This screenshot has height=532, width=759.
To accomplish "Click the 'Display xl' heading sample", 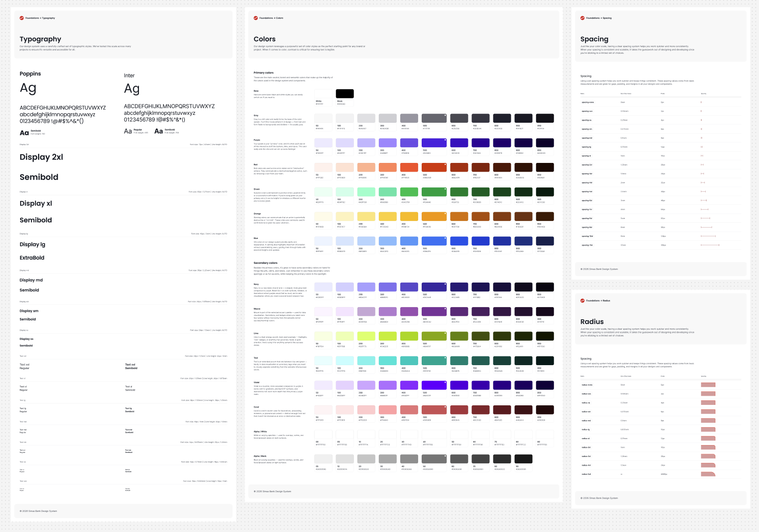I will pyautogui.click(x=36, y=204).
